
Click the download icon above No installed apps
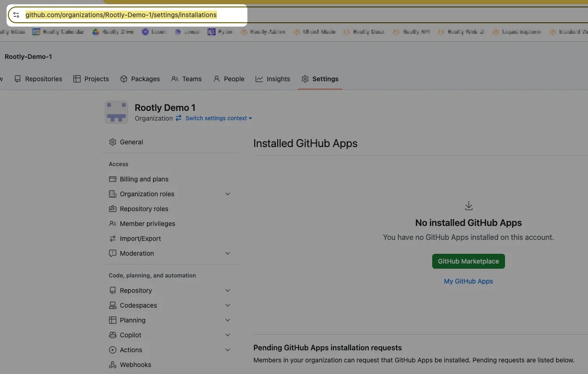point(469,206)
